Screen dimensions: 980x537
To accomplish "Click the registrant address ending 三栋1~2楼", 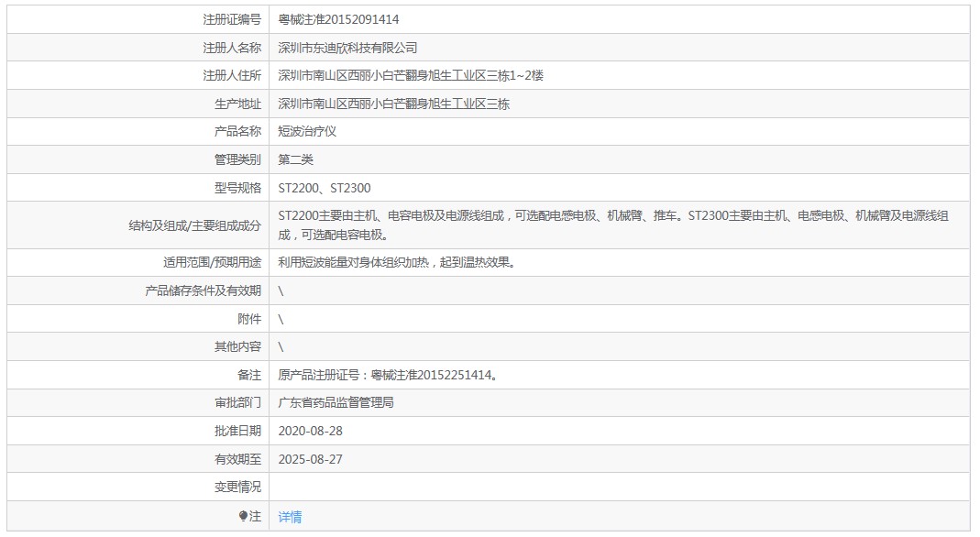I will pos(411,75).
